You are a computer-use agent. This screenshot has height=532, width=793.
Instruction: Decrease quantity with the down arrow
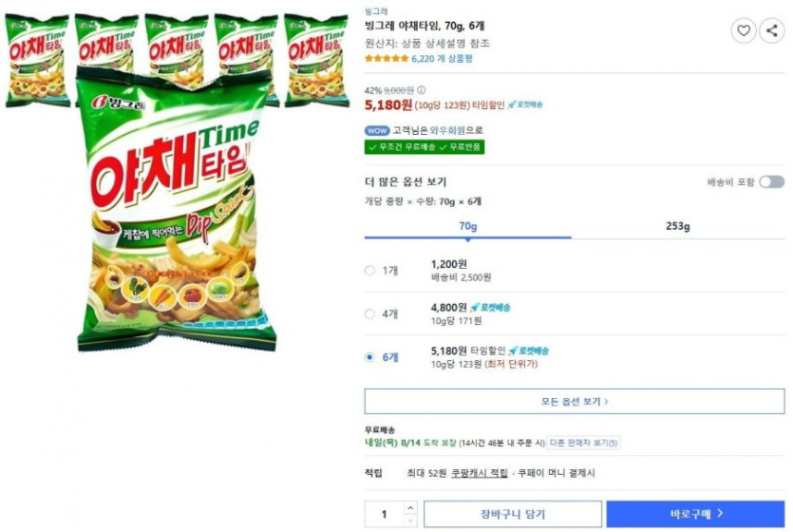point(410,520)
